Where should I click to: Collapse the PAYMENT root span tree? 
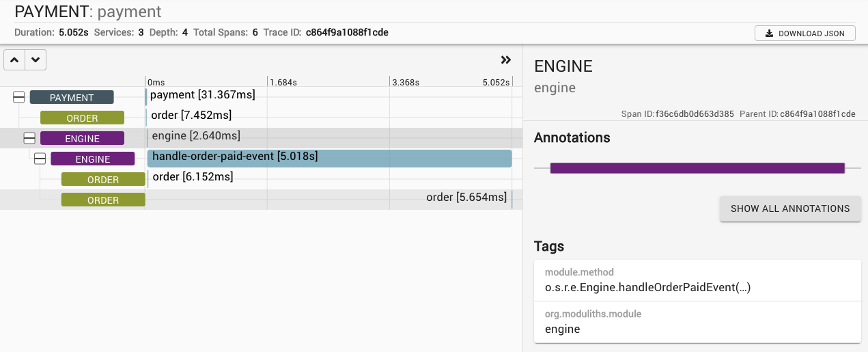coord(19,98)
